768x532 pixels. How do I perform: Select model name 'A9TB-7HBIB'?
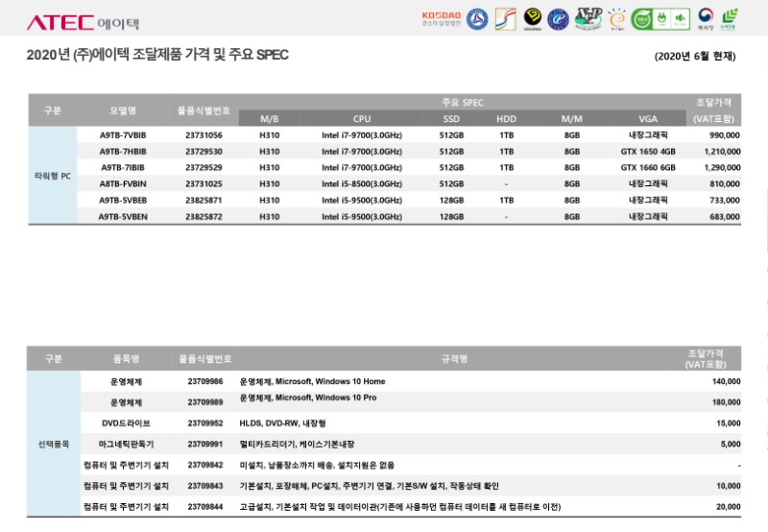[x=123, y=152]
